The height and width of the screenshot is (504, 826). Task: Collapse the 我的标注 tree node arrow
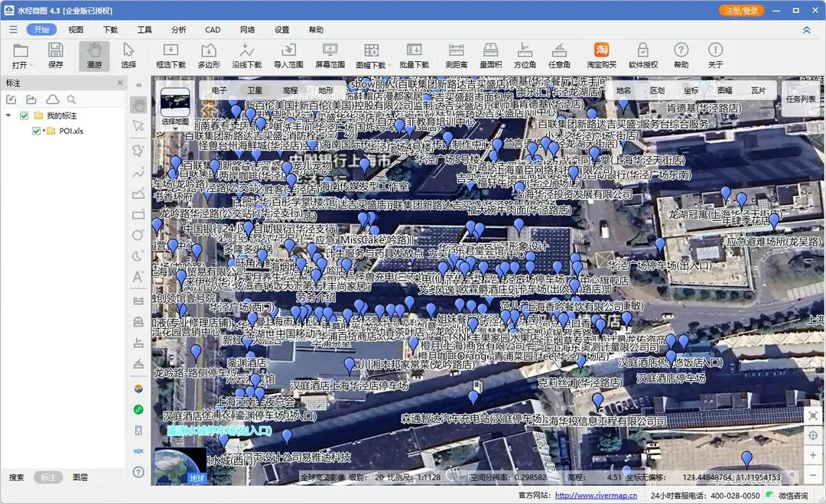8,115
